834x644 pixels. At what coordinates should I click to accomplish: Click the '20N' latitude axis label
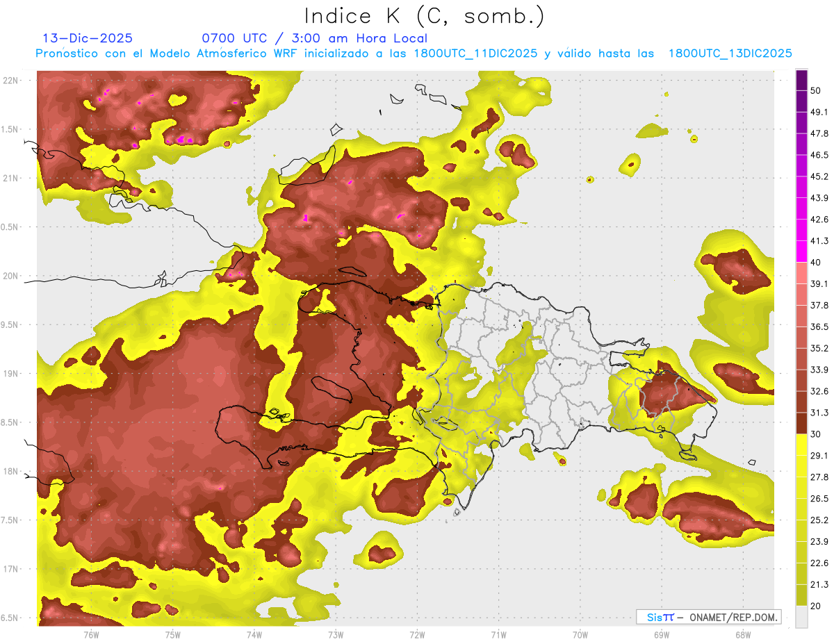tap(12, 276)
